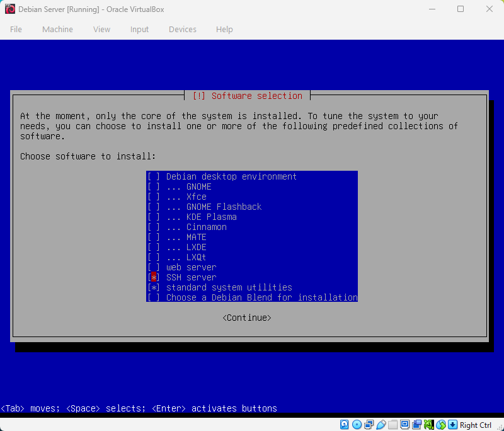Activate the Continue button
Image resolution: width=504 pixels, height=431 pixels.
coord(246,318)
